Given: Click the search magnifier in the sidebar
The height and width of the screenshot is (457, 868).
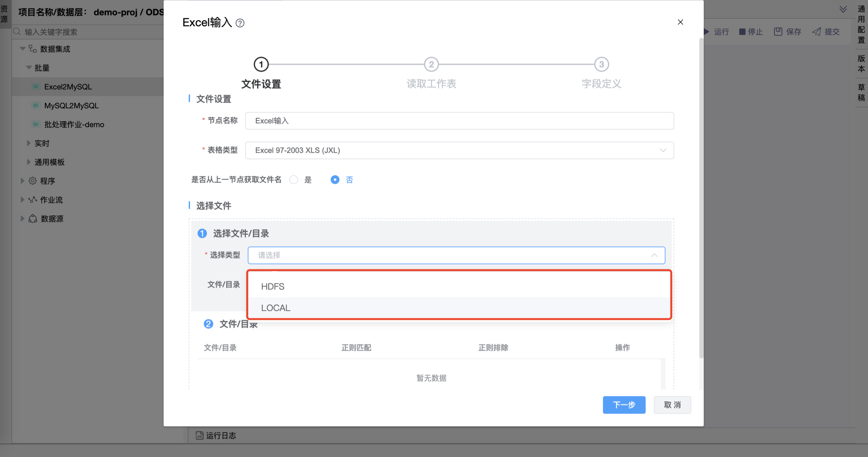Looking at the screenshot, I should [16, 31].
